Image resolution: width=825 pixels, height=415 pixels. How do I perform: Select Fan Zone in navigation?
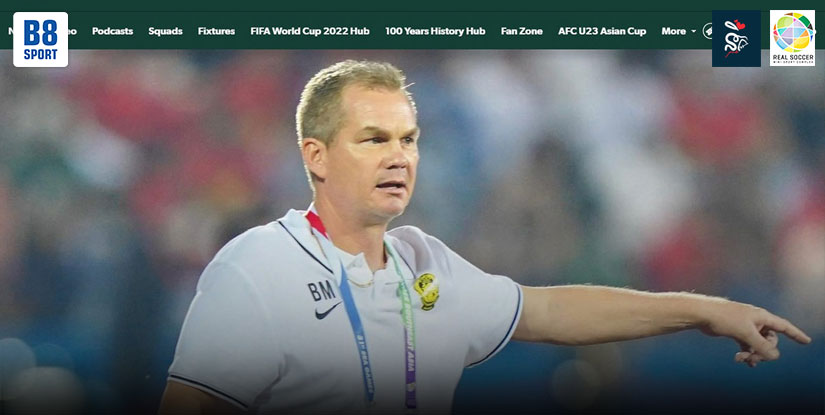[521, 31]
